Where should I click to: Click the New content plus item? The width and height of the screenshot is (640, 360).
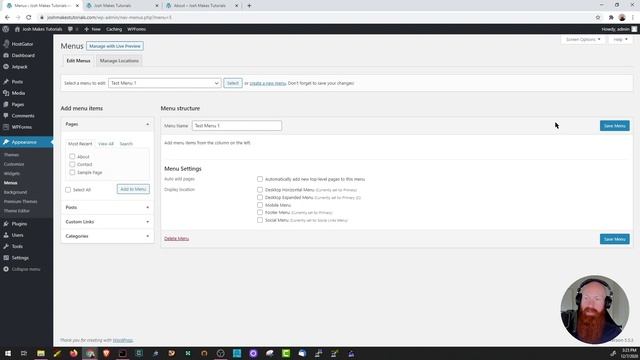point(92,29)
